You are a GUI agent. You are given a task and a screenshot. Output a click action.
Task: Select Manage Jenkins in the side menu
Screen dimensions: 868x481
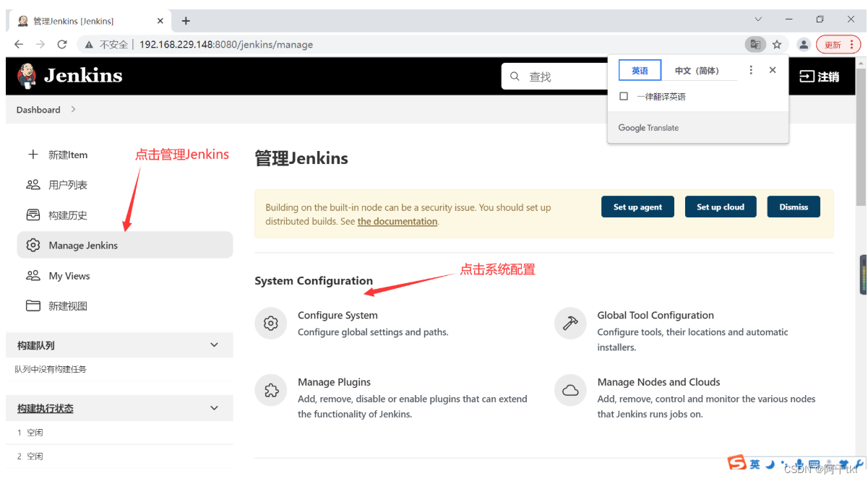pos(125,246)
